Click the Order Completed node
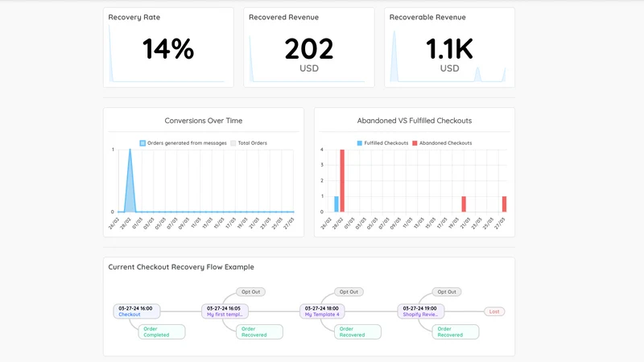Screen dimensions: 644x362 (x=162, y=331)
